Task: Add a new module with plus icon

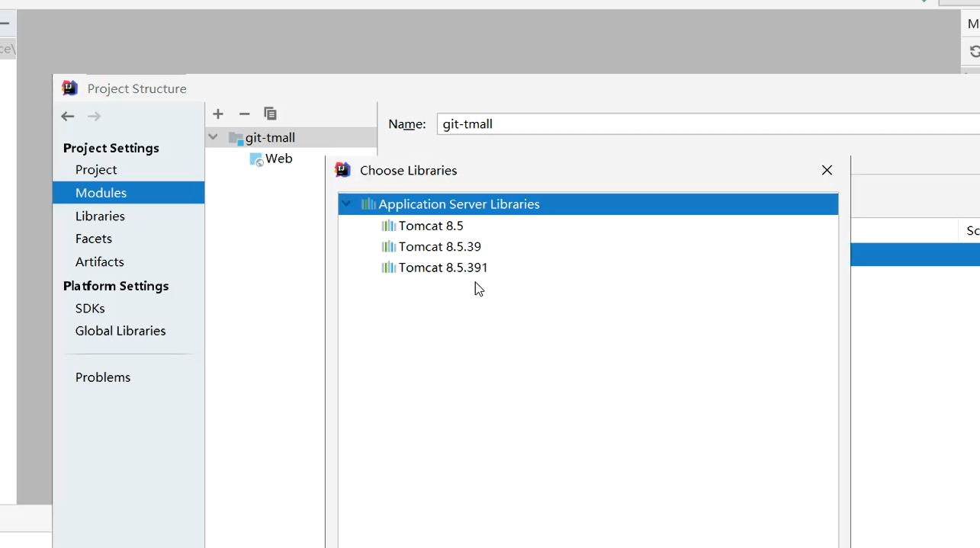Action: pyautogui.click(x=218, y=114)
